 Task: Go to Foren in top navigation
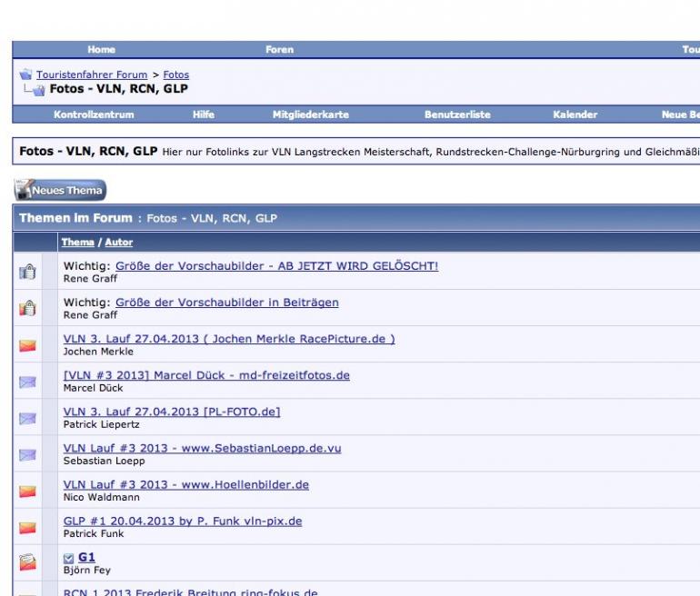pyautogui.click(x=279, y=49)
